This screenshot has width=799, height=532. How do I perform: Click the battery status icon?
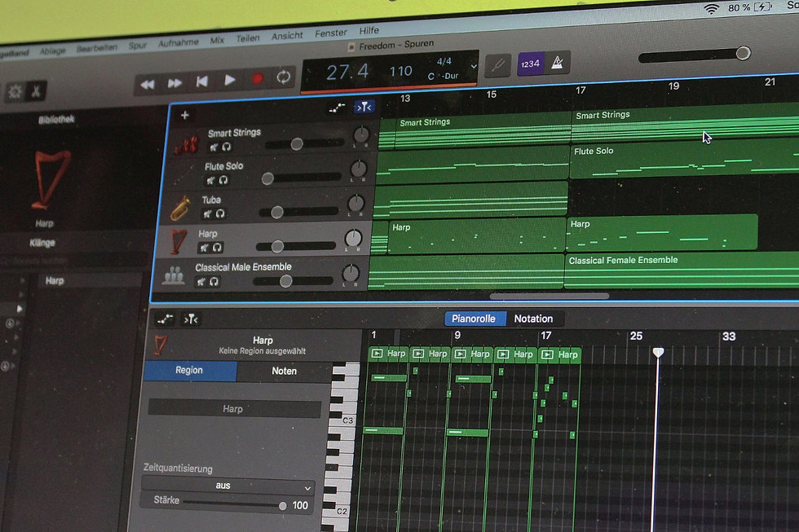[x=763, y=7]
